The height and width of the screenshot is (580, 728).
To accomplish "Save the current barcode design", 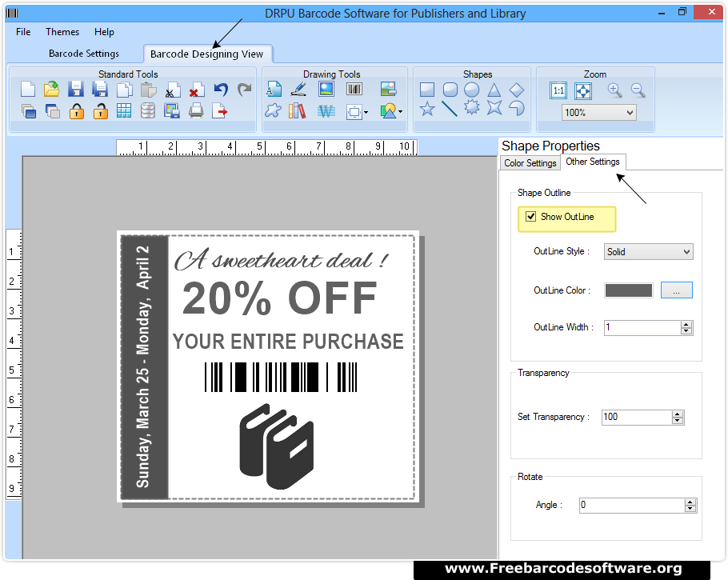I will (76, 89).
